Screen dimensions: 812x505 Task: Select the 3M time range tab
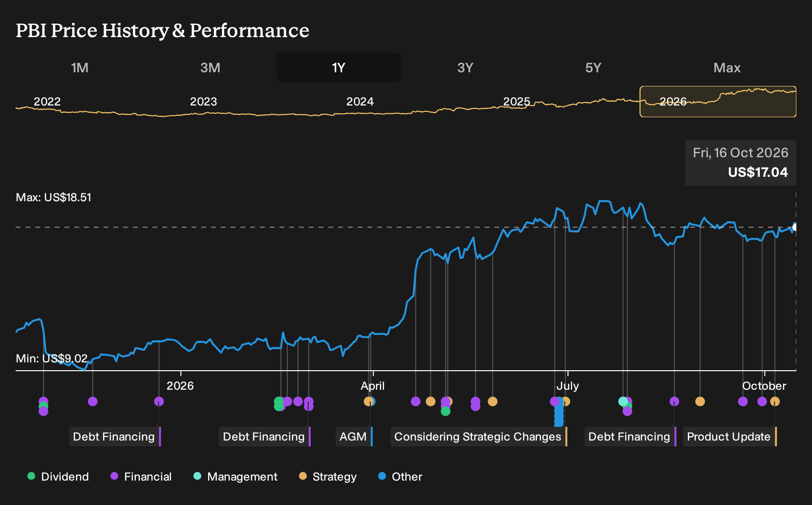click(210, 67)
